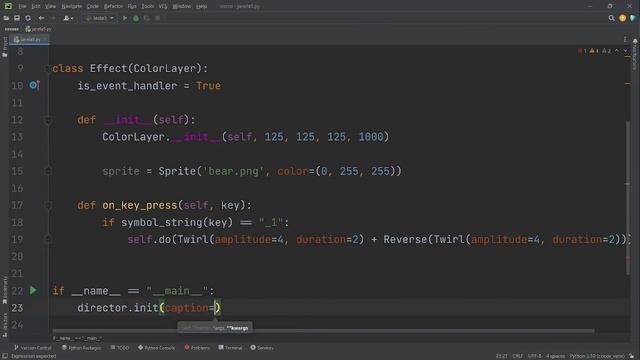
Task: Open the Bookmarks sidebar panel
Action: (4, 289)
